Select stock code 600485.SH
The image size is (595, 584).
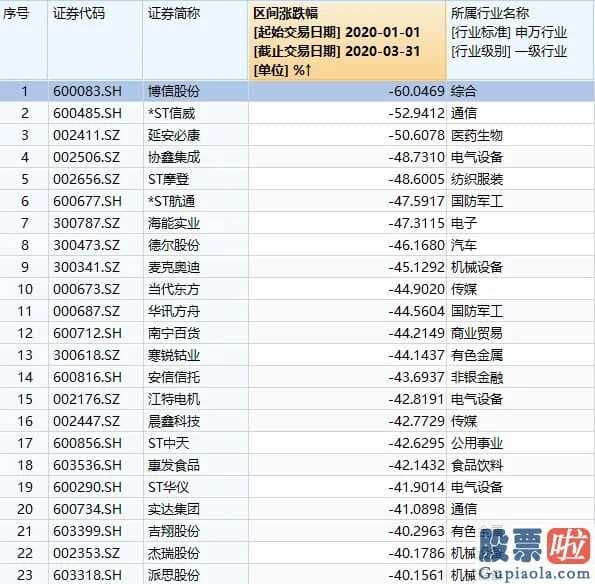87,113
